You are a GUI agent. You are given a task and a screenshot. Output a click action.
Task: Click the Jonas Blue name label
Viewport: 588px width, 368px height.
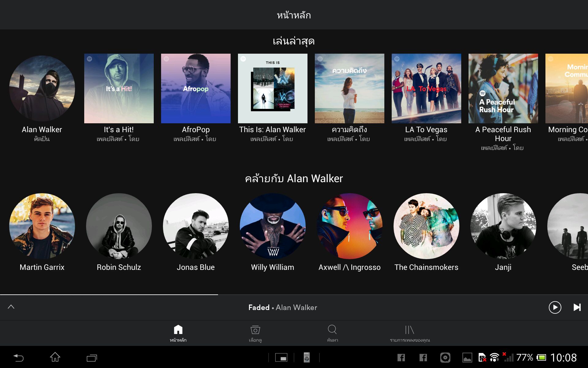196,267
